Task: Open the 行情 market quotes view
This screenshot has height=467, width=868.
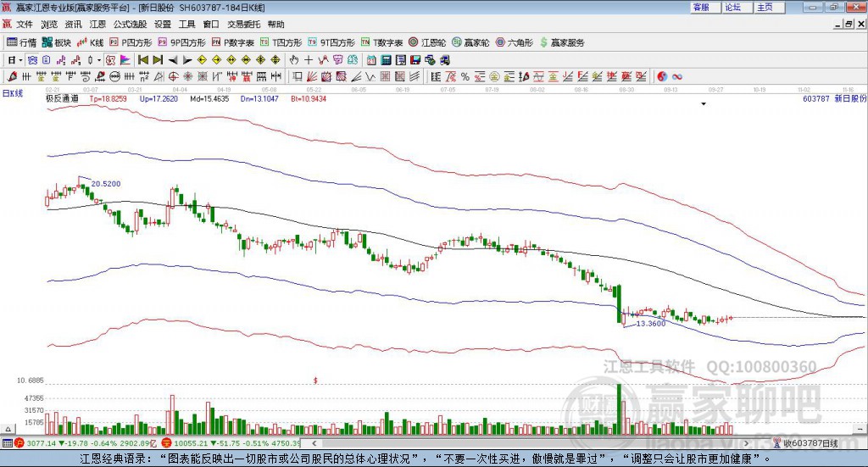Action: (x=21, y=42)
